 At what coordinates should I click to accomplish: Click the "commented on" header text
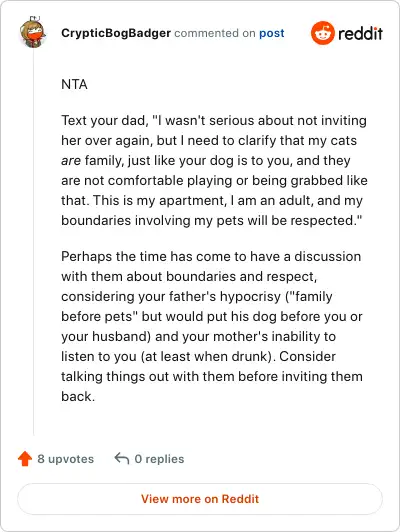pos(215,33)
